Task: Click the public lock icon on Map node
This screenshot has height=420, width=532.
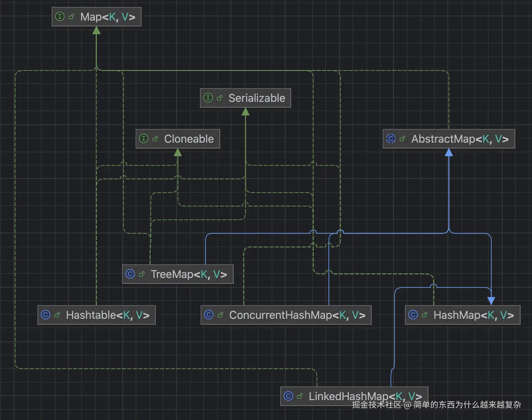Action: pyautogui.click(x=71, y=17)
